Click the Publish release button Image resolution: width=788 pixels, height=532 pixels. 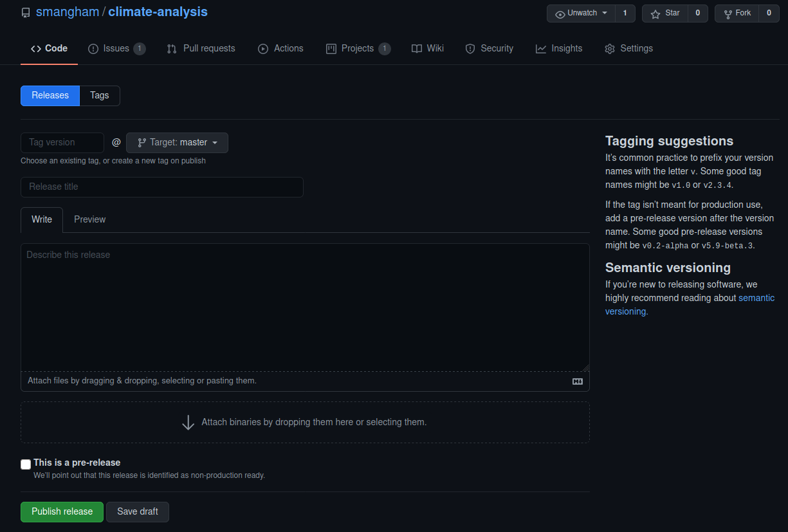[62, 512]
